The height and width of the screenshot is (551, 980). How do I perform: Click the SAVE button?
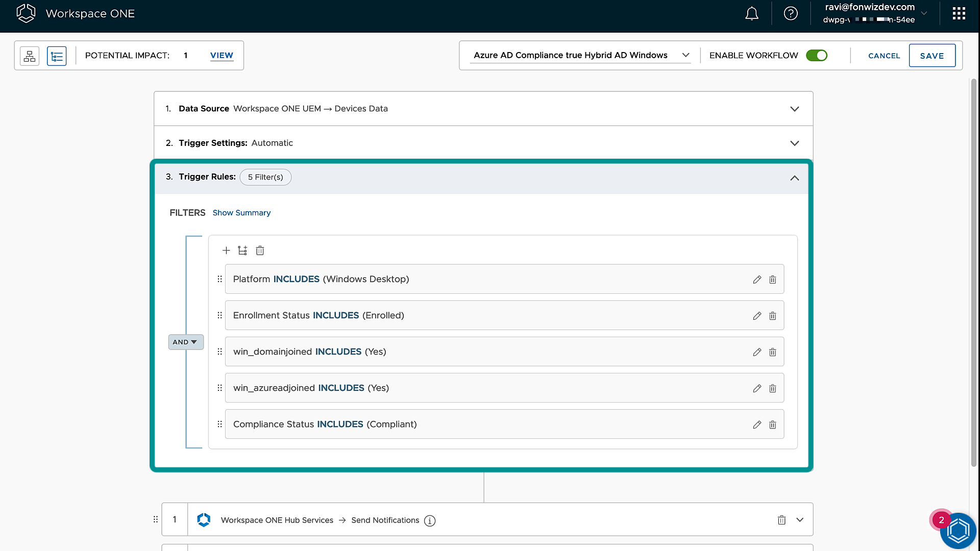(932, 56)
